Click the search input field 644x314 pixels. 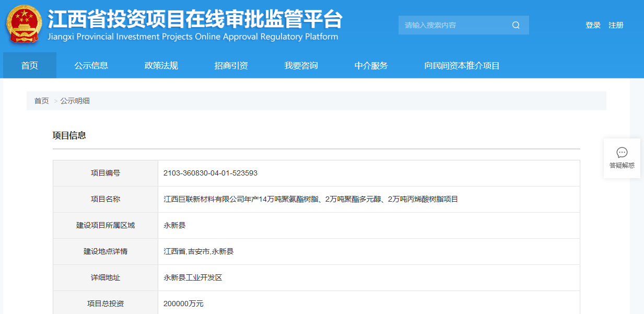point(454,25)
